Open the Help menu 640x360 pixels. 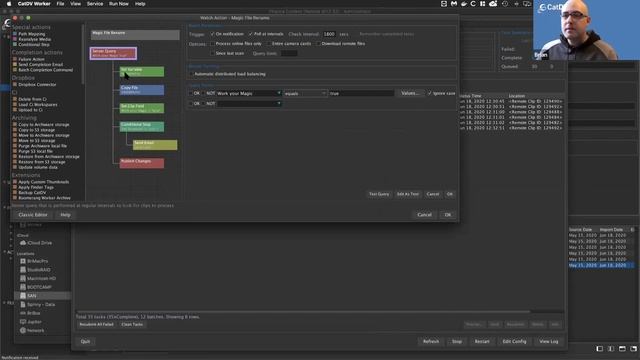140,4
